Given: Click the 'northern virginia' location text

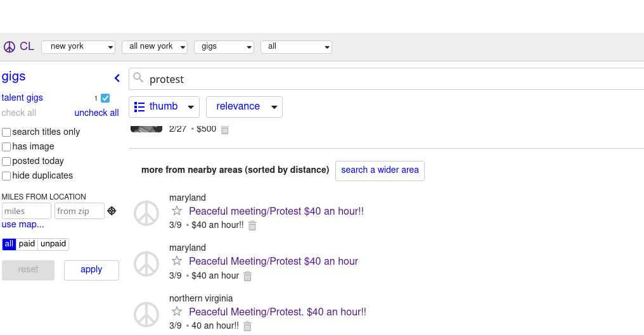Looking at the screenshot, I should coord(201,298).
